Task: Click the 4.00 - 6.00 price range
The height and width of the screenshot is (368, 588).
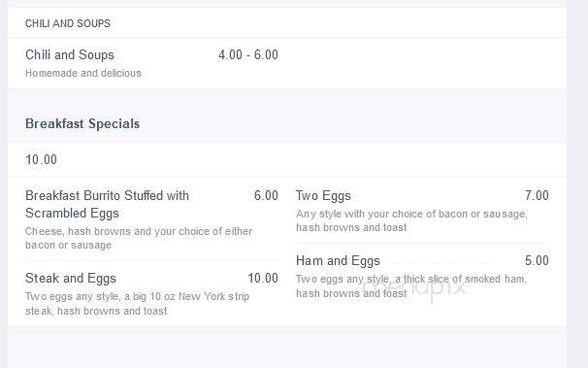Action: tap(248, 54)
